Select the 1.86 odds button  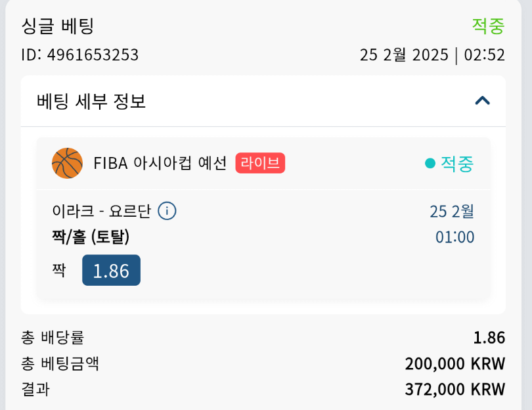[111, 270]
